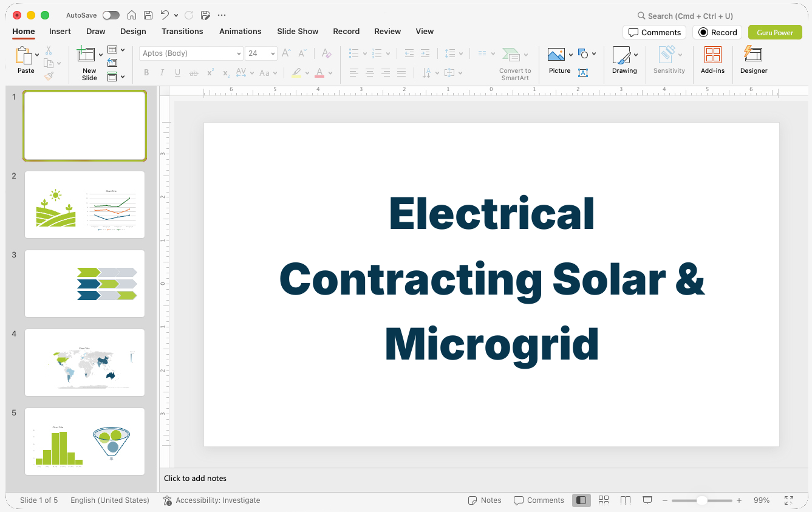Click the Guru Power button

coord(775,32)
